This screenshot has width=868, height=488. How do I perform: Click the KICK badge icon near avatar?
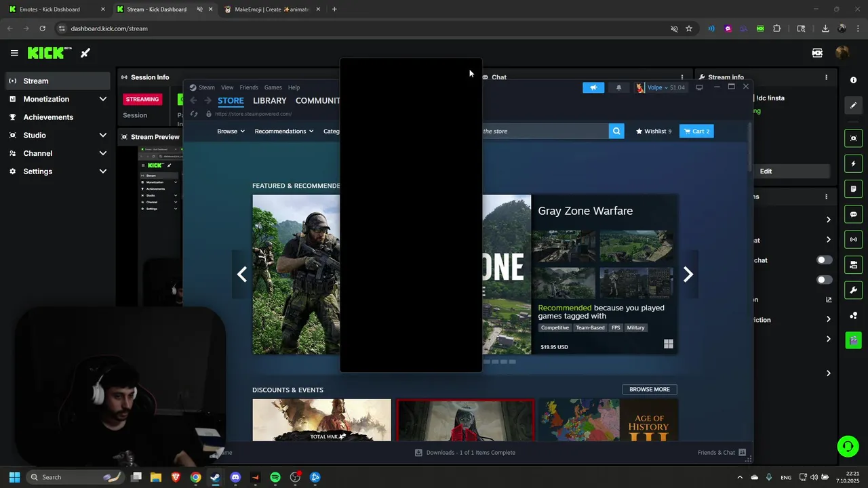click(x=817, y=53)
